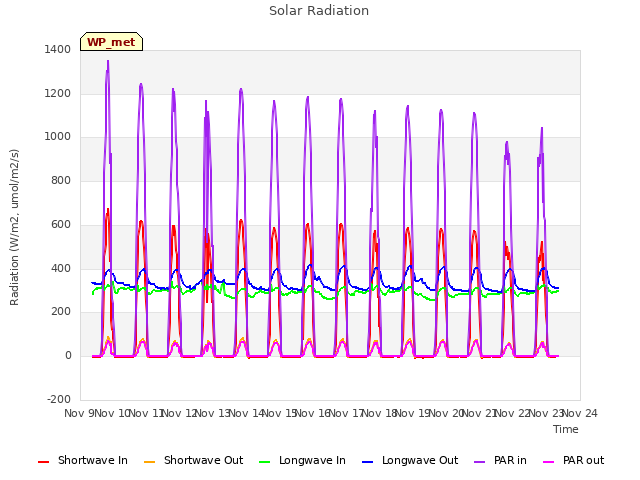
Task: Click the Radiation y-axis label
Action: pyautogui.click(x=14, y=227)
